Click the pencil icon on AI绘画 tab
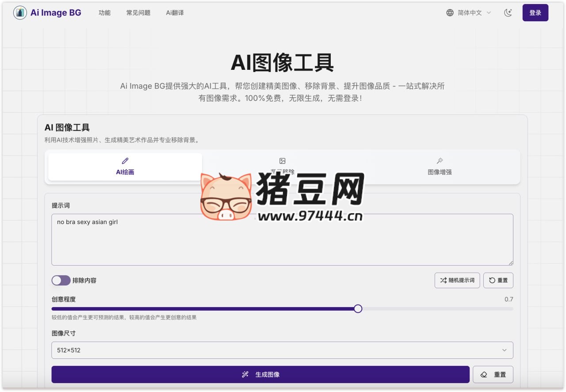This screenshot has height=392, width=566. point(125,161)
